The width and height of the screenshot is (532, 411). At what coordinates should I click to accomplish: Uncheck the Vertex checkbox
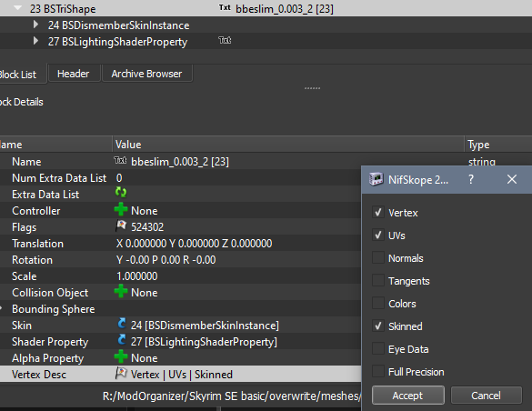[x=378, y=212]
